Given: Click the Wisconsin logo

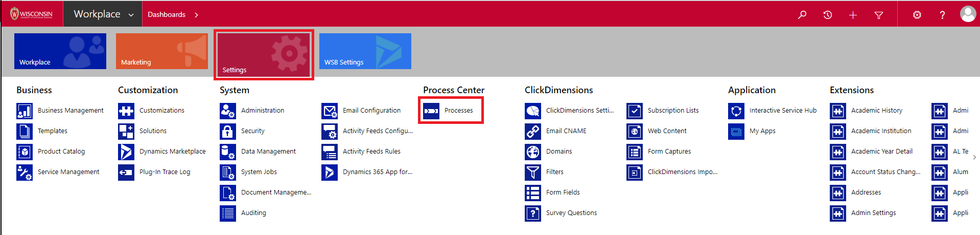Looking at the screenshot, I should [x=32, y=14].
